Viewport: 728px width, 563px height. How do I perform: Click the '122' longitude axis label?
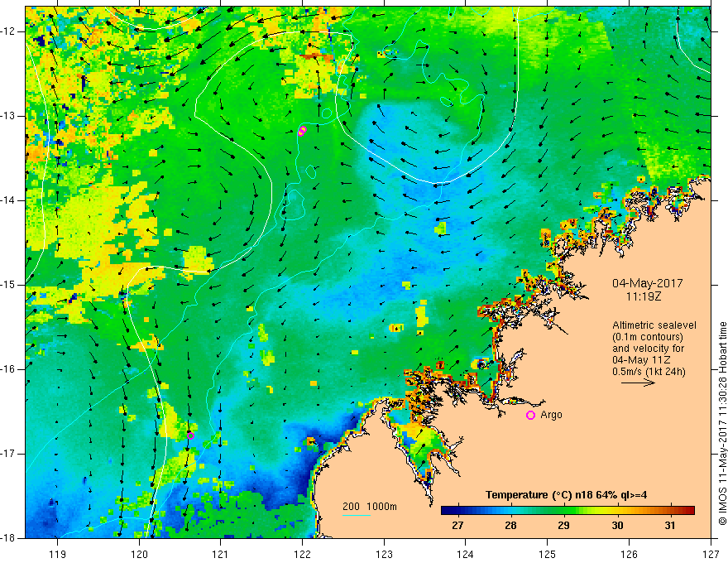[302, 554]
